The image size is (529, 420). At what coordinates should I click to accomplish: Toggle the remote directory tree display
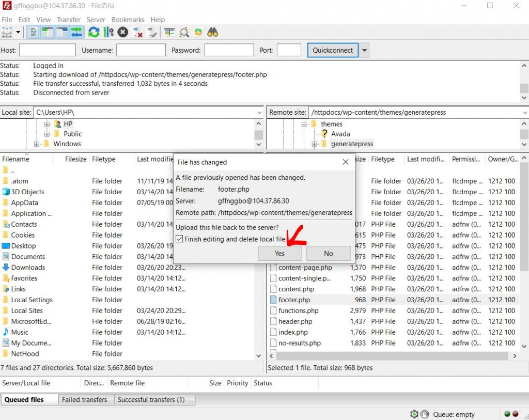tap(62, 33)
